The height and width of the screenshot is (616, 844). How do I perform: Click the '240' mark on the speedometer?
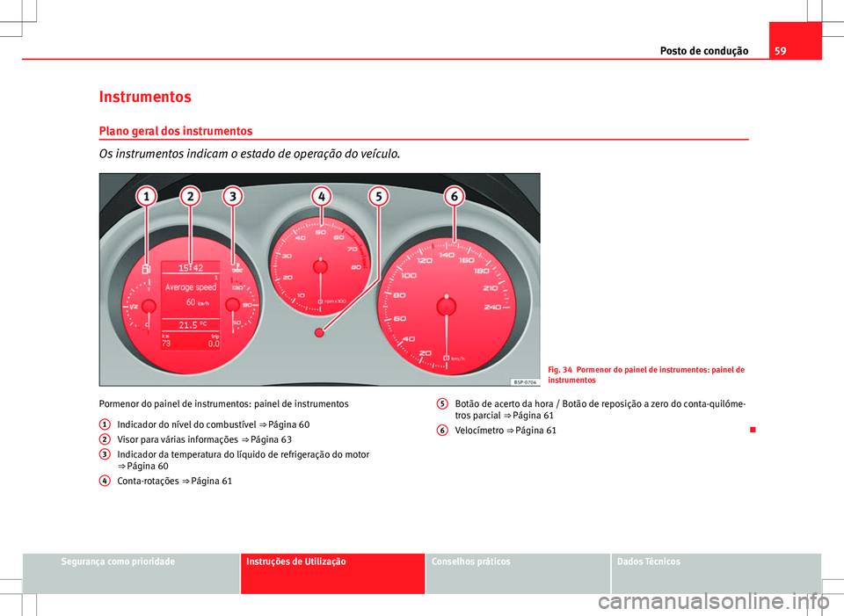(x=492, y=308)
